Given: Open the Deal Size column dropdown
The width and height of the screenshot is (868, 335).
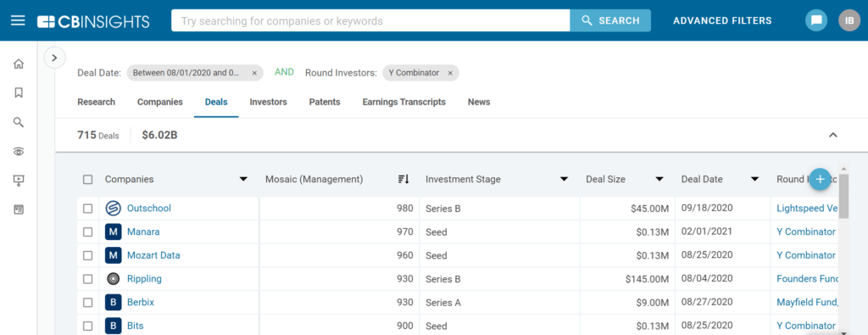Looking at the screenshot, I should (659, 180).
